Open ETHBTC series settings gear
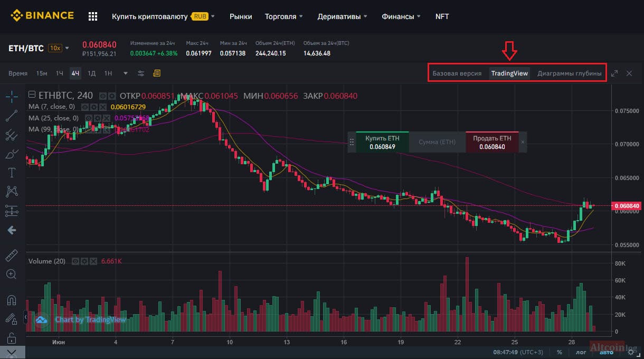The height and width of the screenshot is (359, 644). pyautogui.click(x=112, y=96)
